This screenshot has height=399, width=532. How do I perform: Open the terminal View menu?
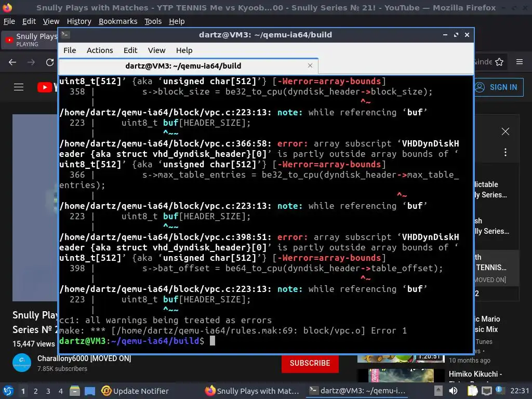click(156, 50)
